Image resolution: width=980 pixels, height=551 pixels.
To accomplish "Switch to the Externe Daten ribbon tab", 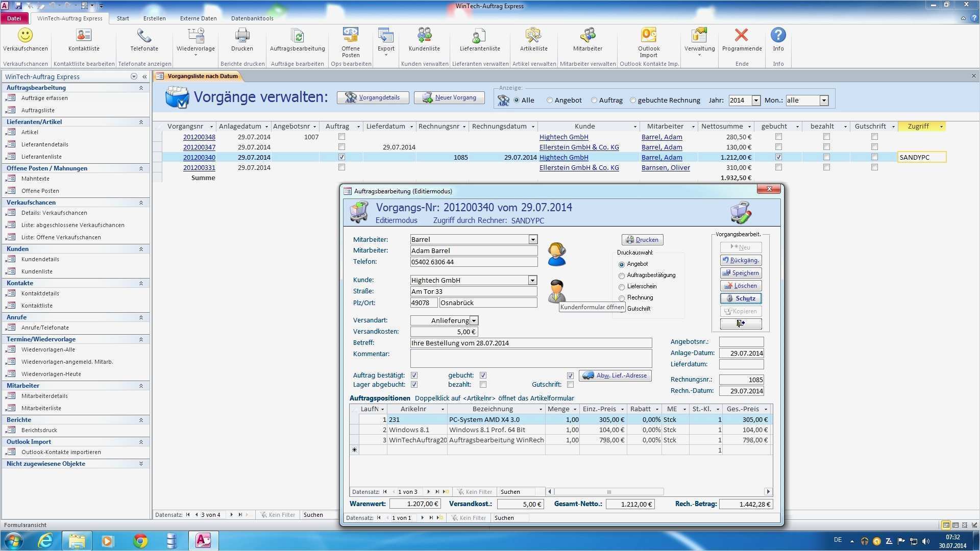I will [x=198, y=18].
